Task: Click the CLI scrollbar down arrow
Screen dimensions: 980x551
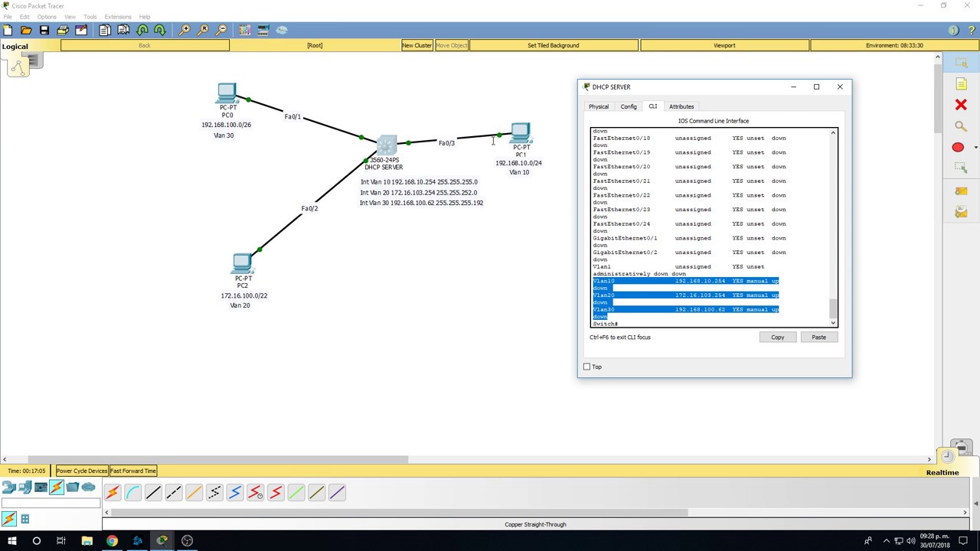Action: pyautogui.click(x=833, y=323)
